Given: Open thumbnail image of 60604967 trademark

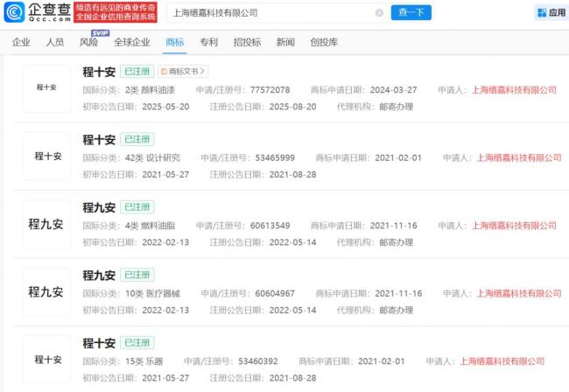Looking at the screenshot, I should point(46,291).
